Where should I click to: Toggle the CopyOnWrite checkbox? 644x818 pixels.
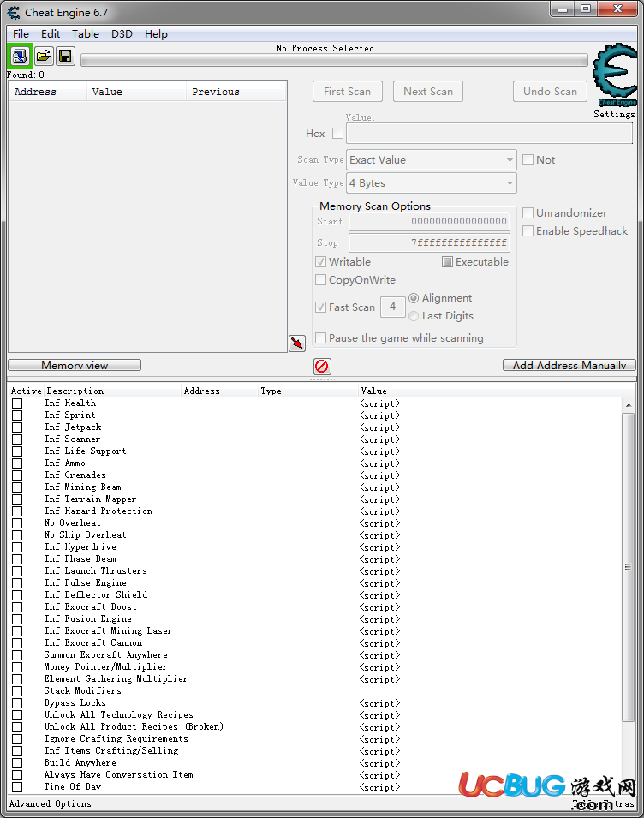[320, 279]
